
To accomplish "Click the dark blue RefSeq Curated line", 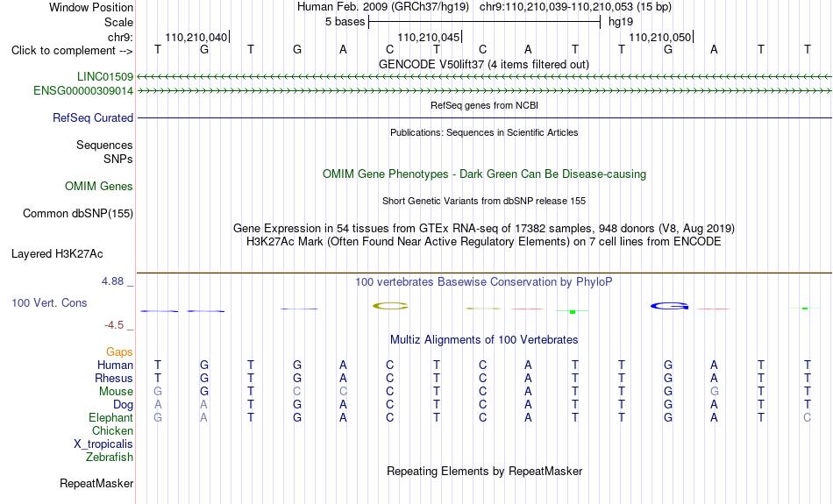I will [485, 117].
